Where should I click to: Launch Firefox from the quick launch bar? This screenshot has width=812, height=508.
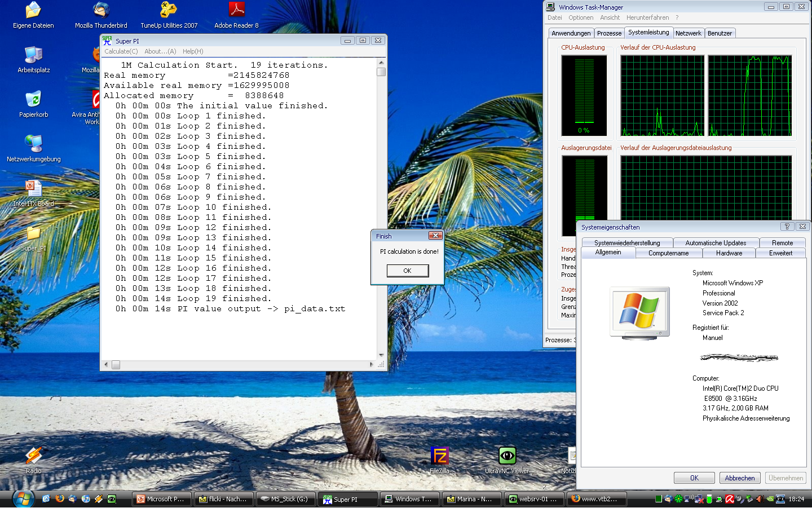click(x=60, y=499)
